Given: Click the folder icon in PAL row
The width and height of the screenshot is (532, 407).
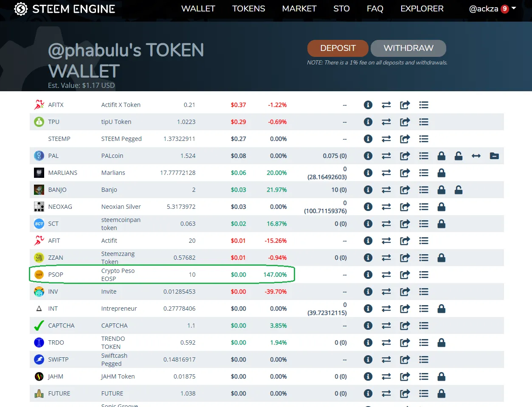Looking at the screenshot, I should click(x=494, y=156).
